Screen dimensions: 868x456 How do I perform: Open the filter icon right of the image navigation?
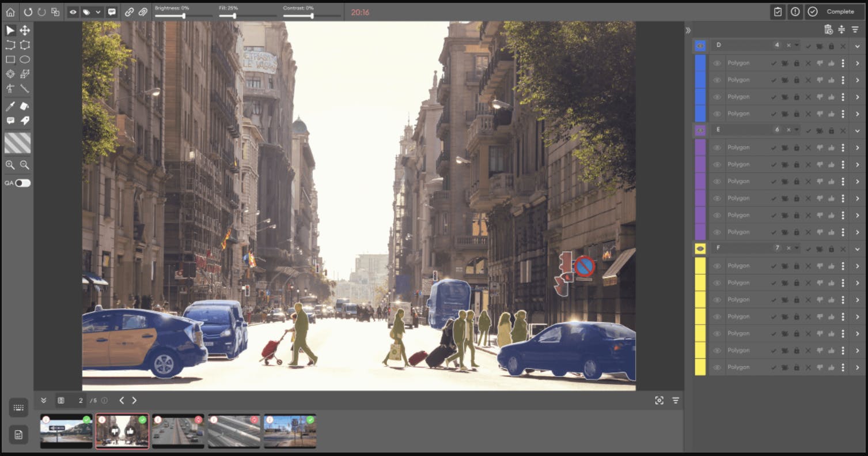click(676, 400)
